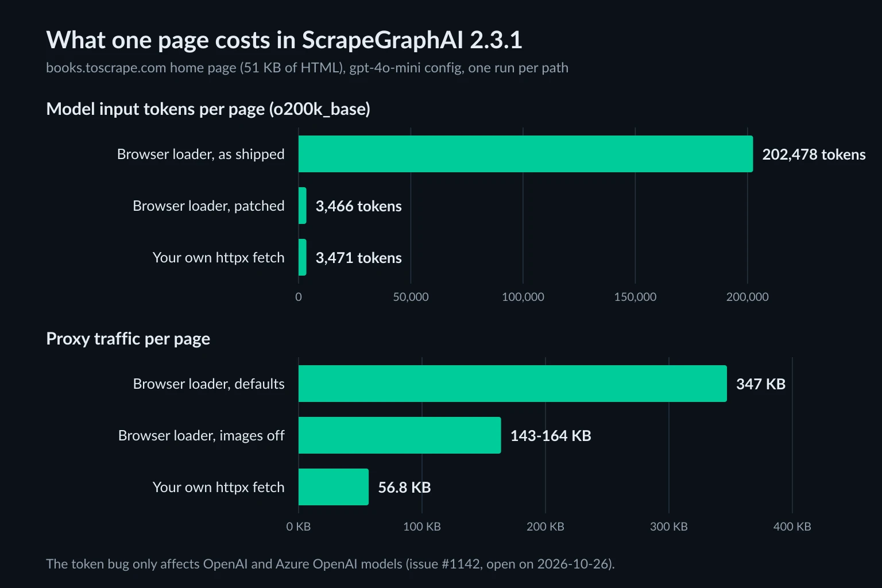Screen dimensions: 882x588
Task: Click the 'Browser loader, images off' label
Action: 201,435
